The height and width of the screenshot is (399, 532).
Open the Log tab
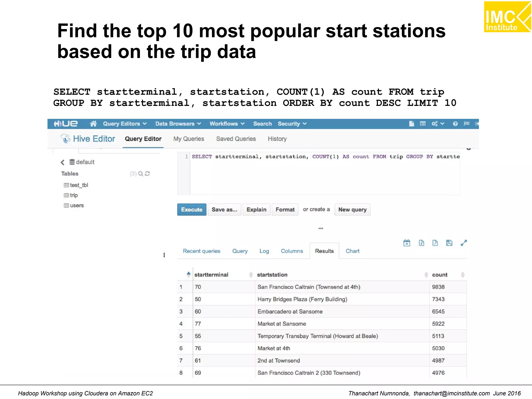pos(264,251)
